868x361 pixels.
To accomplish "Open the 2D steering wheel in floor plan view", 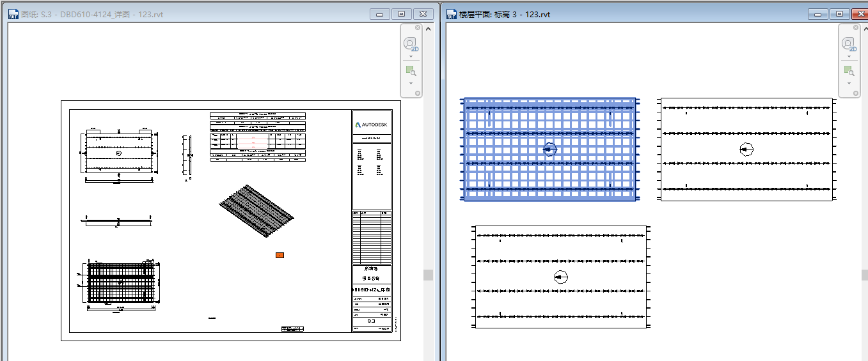I will click(x=849, y=43).
